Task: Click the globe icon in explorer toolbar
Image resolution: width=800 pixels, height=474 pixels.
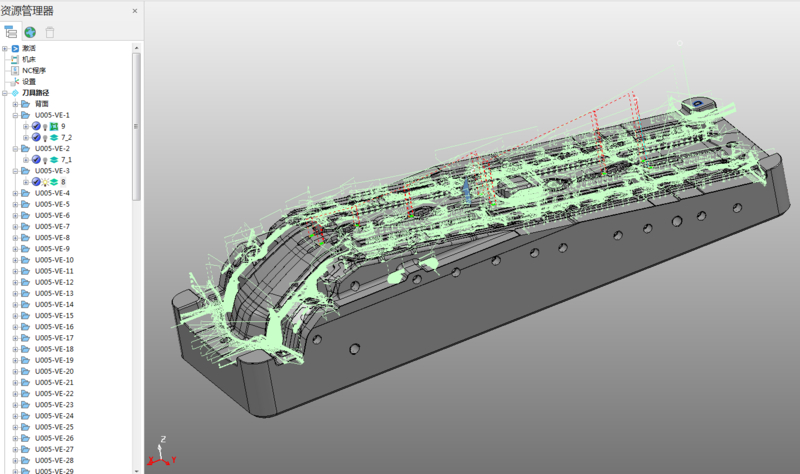Action: tap(30, 32)
